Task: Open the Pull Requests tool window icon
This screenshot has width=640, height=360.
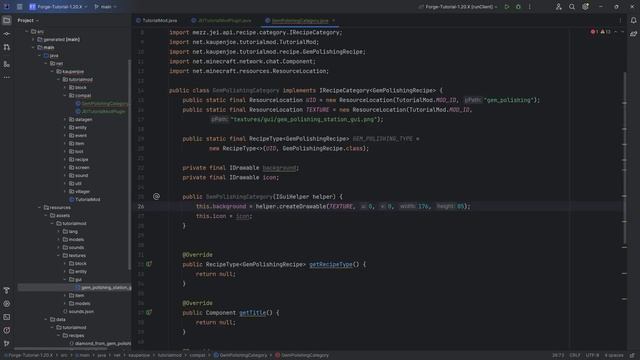Action: (x=7, y=47)
